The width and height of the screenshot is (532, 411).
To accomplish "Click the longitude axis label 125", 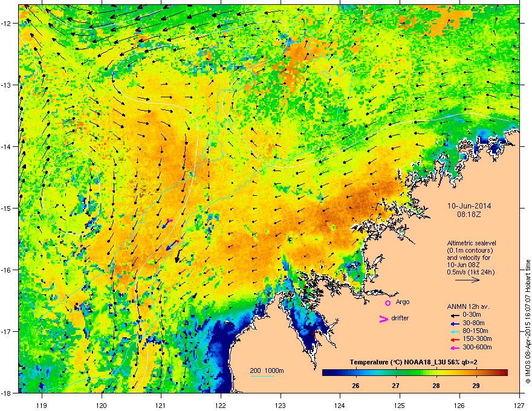I will tap(400, 405).
